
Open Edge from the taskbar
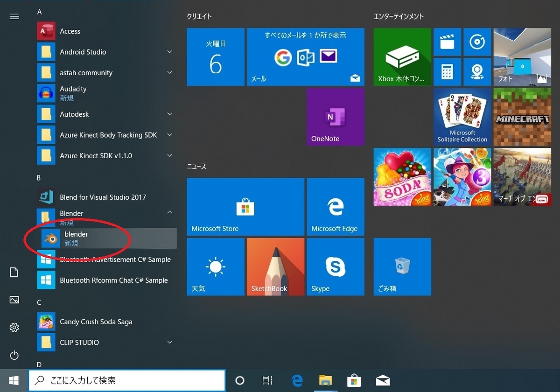297,380
